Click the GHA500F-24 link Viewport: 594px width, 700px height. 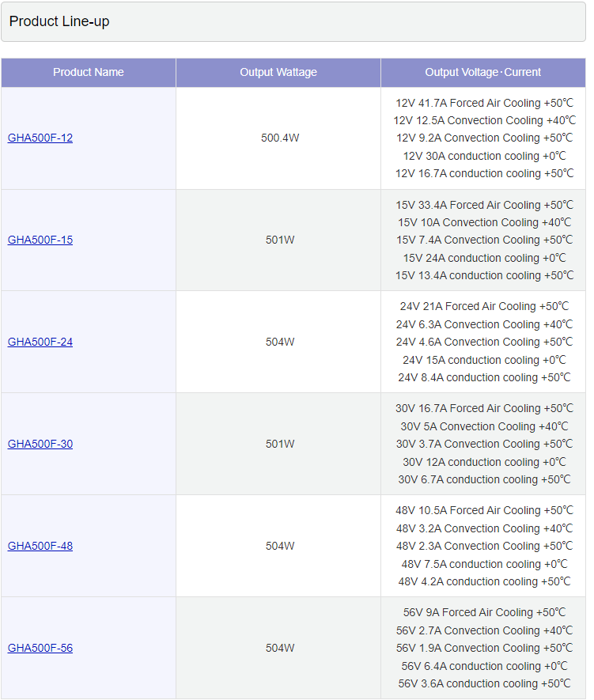pyautogui.click(x=40, y=342)
